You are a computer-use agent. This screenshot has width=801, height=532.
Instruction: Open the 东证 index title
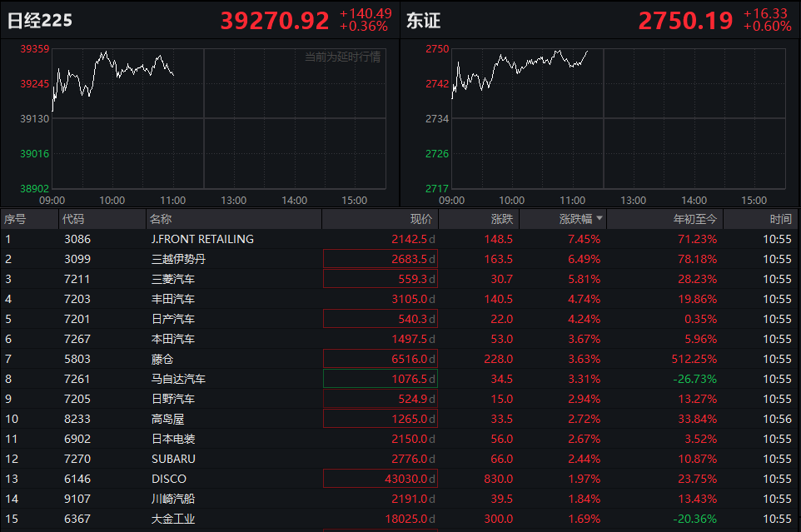(423, 21)
